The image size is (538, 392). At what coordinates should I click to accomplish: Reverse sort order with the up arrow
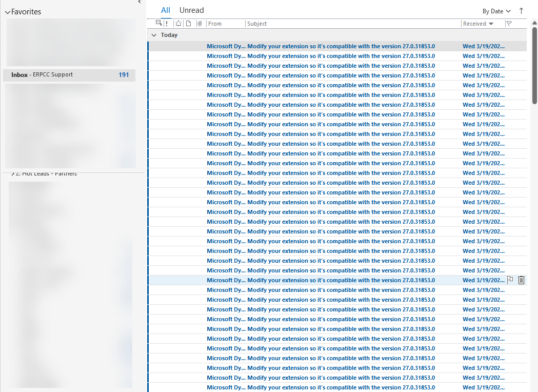point(521,11)
